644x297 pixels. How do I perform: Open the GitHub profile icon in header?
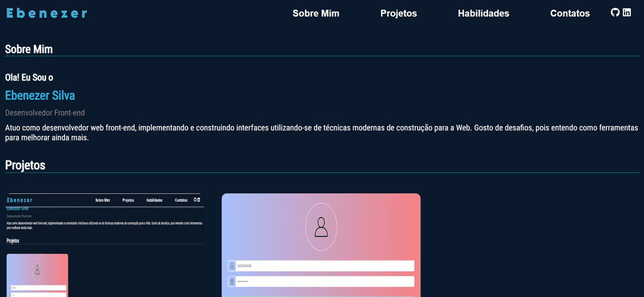tap(615, 13)
